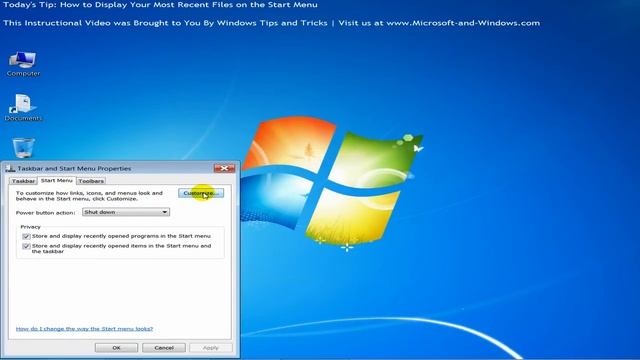
Task: Toggle storing recently opened items checkbox
Action: (27, 246)
